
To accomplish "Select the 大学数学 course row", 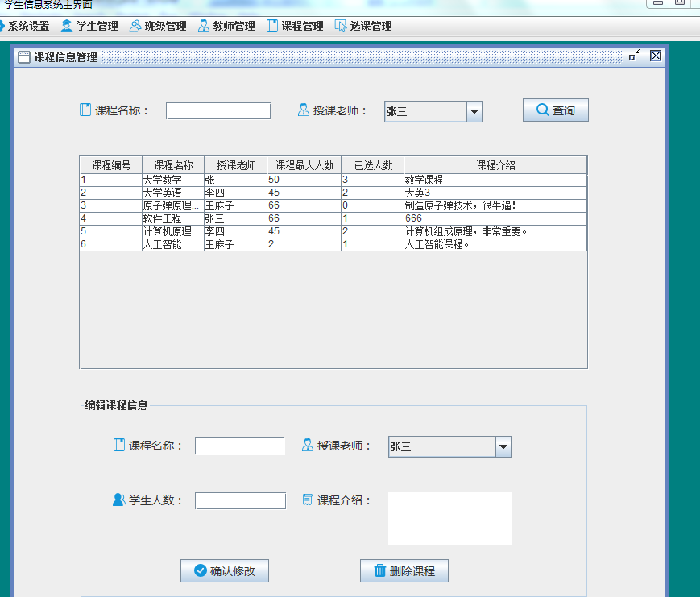I will (x=333, y=180).
